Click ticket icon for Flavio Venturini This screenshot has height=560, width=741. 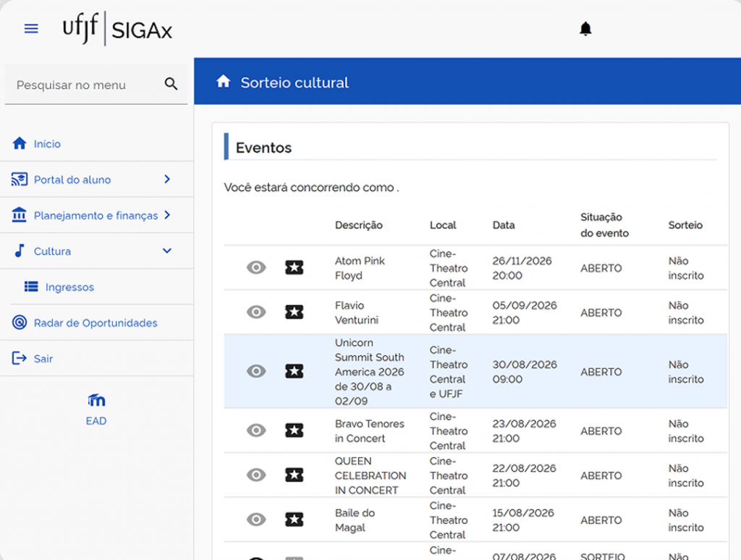click(x=295, y=312)
